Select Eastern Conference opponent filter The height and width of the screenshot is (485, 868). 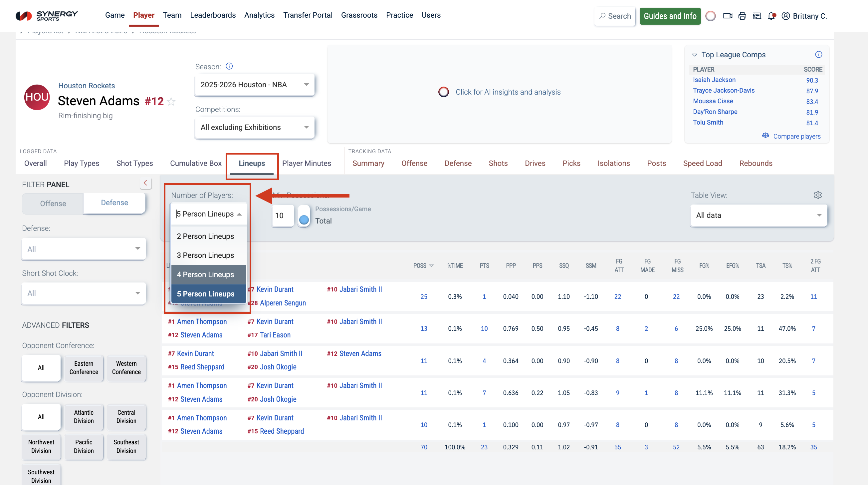click(84, 368)
